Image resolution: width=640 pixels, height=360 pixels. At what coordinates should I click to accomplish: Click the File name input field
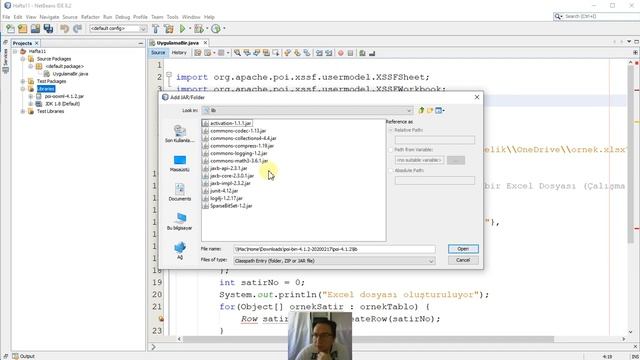tap(334, 249)
